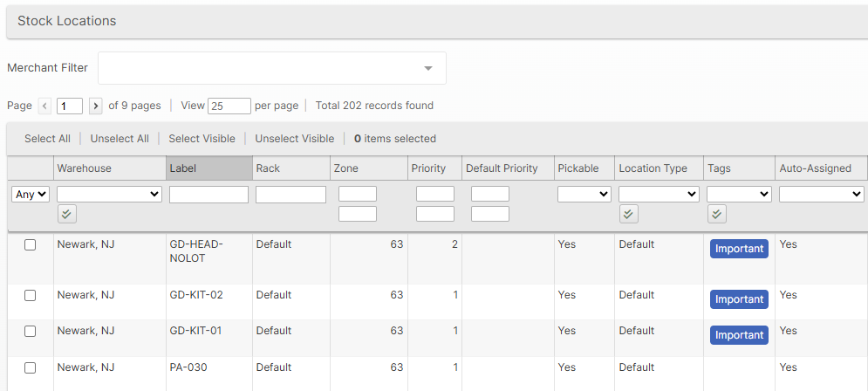Tick the checkbox for GD-KIT-02

(x=31, y=296)
